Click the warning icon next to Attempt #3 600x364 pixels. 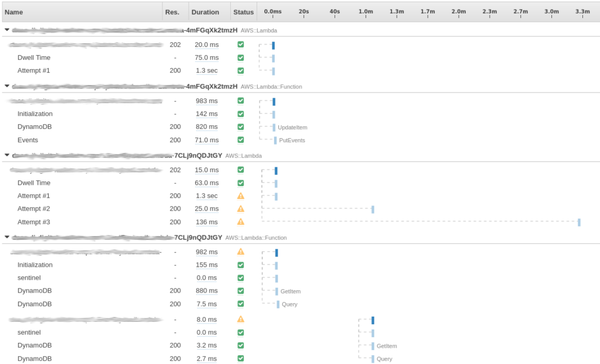[x=240, y=222]
